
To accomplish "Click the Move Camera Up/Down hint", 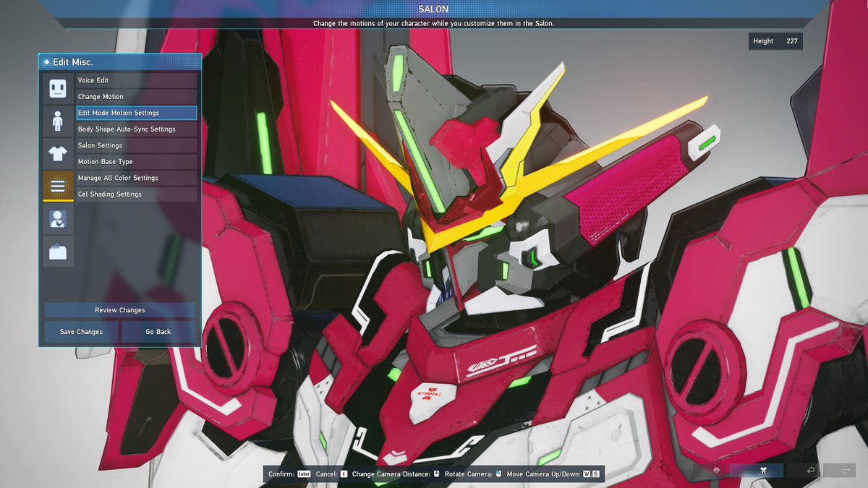I will [553, 474].
